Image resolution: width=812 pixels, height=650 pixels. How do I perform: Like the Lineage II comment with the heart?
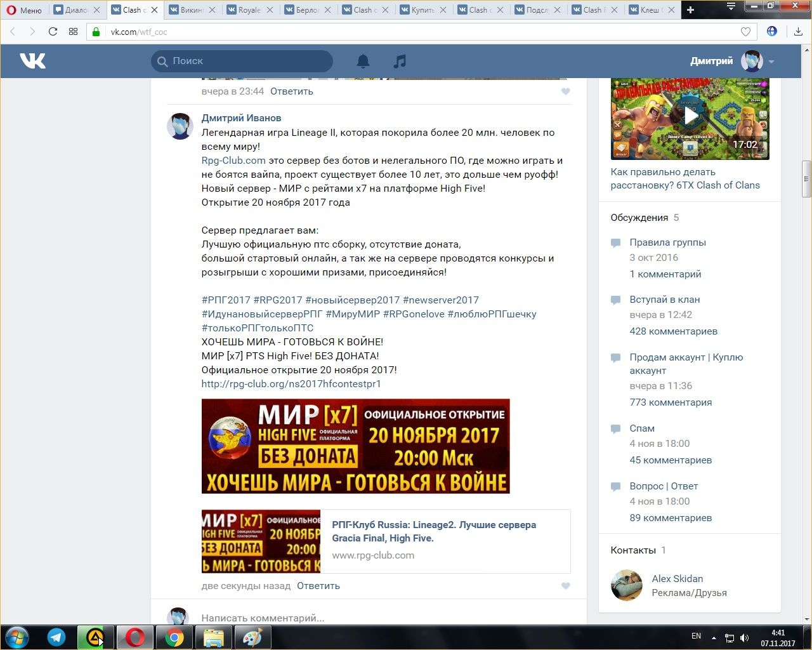coord(566,586)
